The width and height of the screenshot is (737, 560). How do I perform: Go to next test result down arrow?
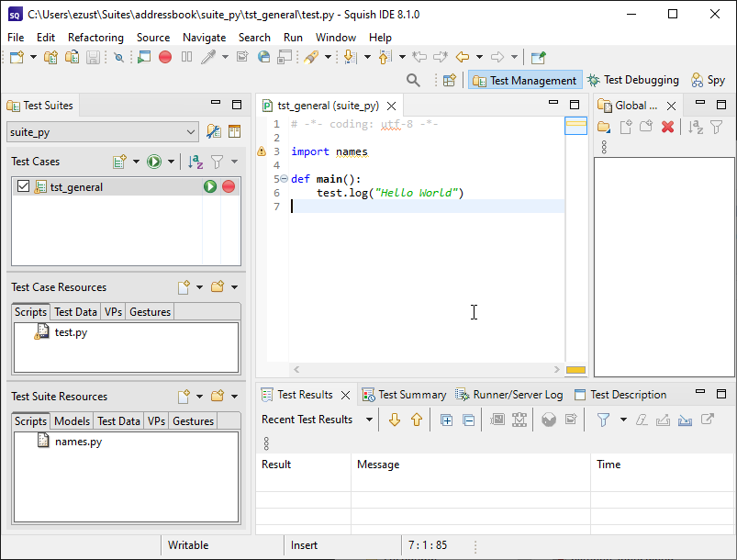tap(396, 420)
